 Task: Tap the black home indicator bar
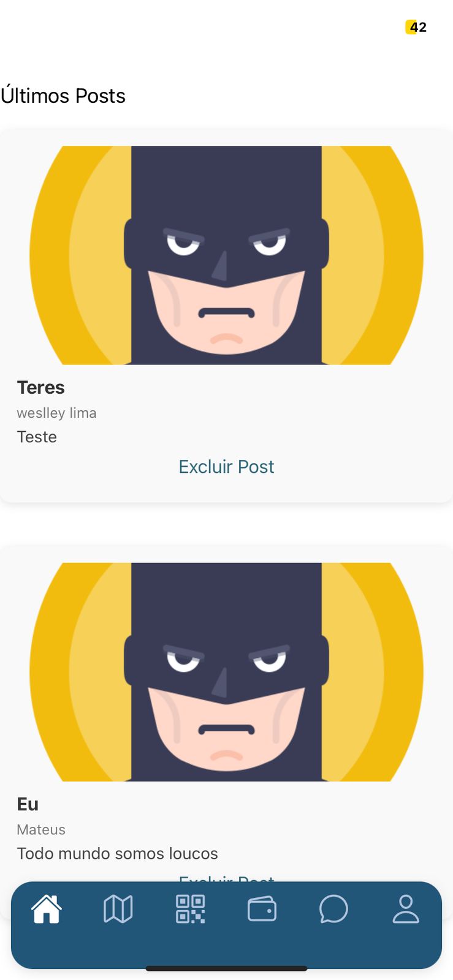(226, 968)
